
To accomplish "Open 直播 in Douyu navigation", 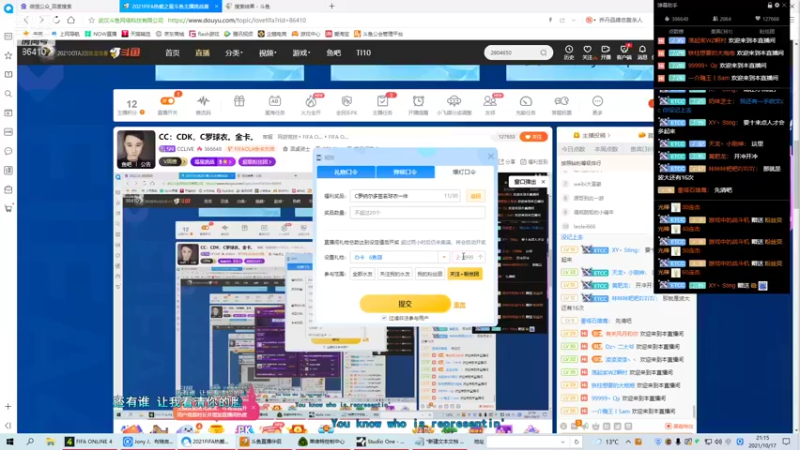I will [x=203, y=53].
